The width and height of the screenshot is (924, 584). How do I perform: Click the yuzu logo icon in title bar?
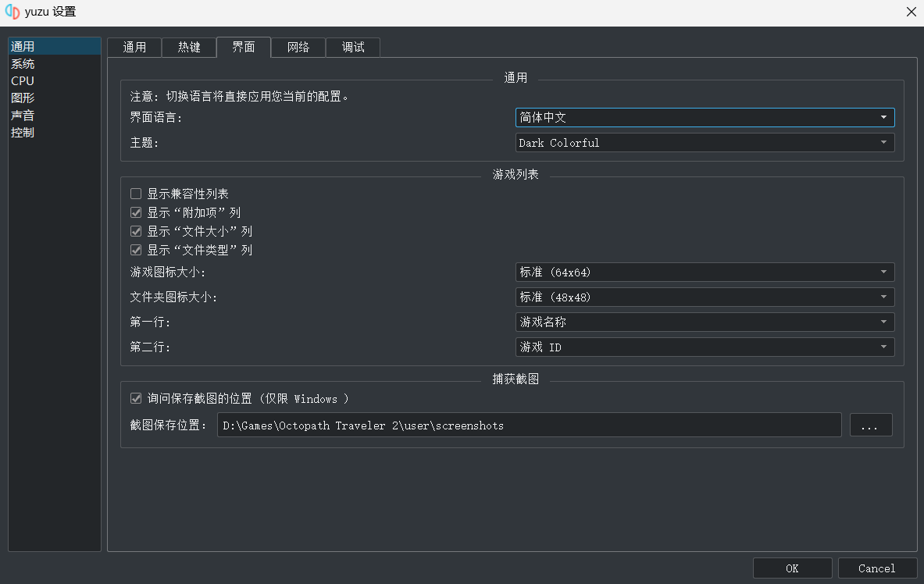click(12, 12)
